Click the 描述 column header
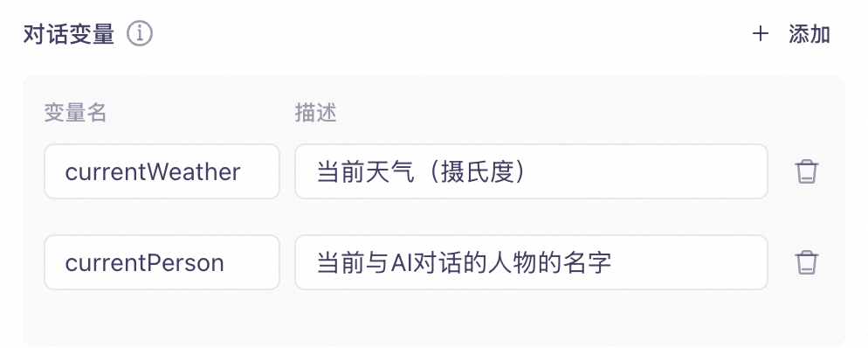868x348 pixels. tap(315, 113)
